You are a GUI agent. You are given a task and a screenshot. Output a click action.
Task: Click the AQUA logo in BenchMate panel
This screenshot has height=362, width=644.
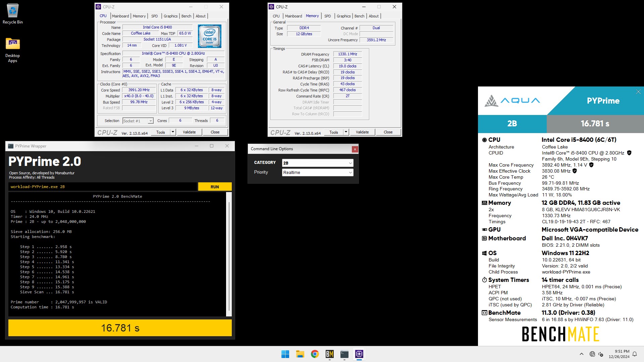[512, 101]
